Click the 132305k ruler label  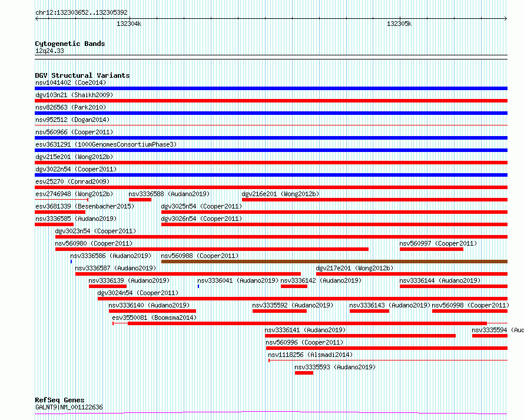pyautogui.click(x=399, y=24)
